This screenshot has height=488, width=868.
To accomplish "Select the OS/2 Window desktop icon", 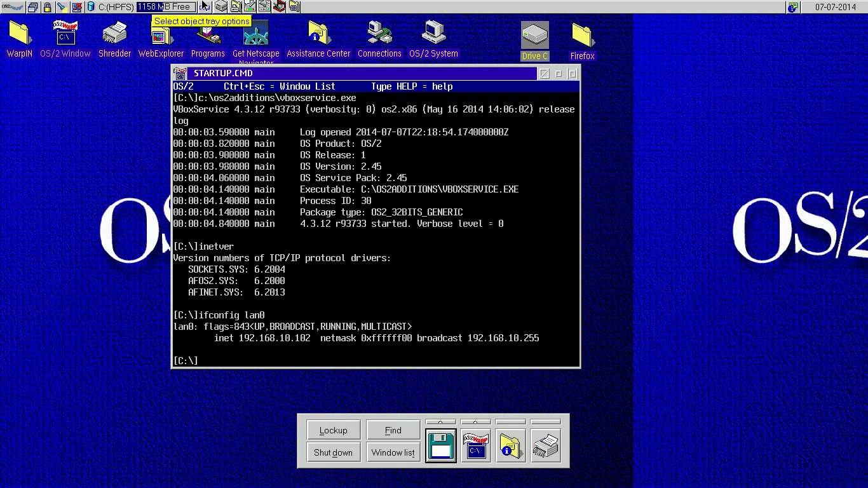I will tap(65, 39).
